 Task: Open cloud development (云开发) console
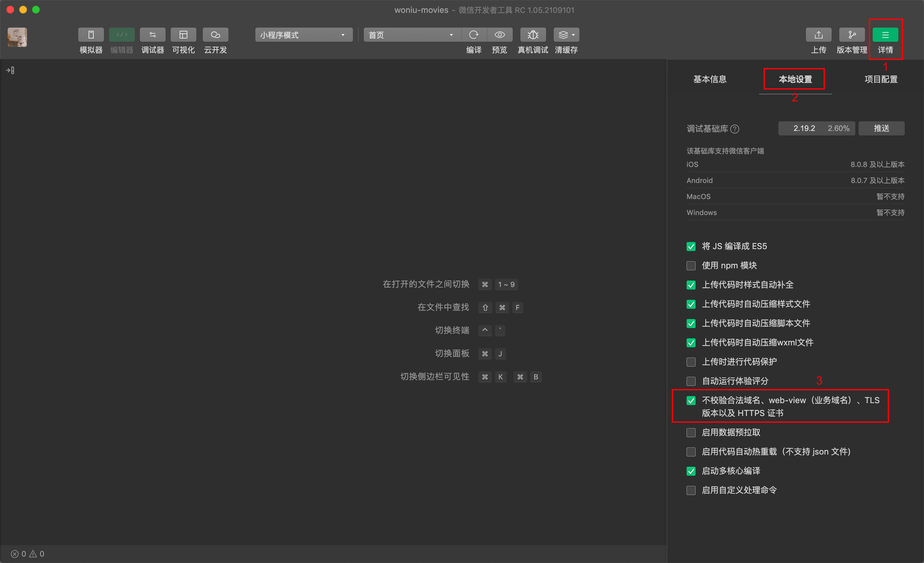[x=215, y=35]
